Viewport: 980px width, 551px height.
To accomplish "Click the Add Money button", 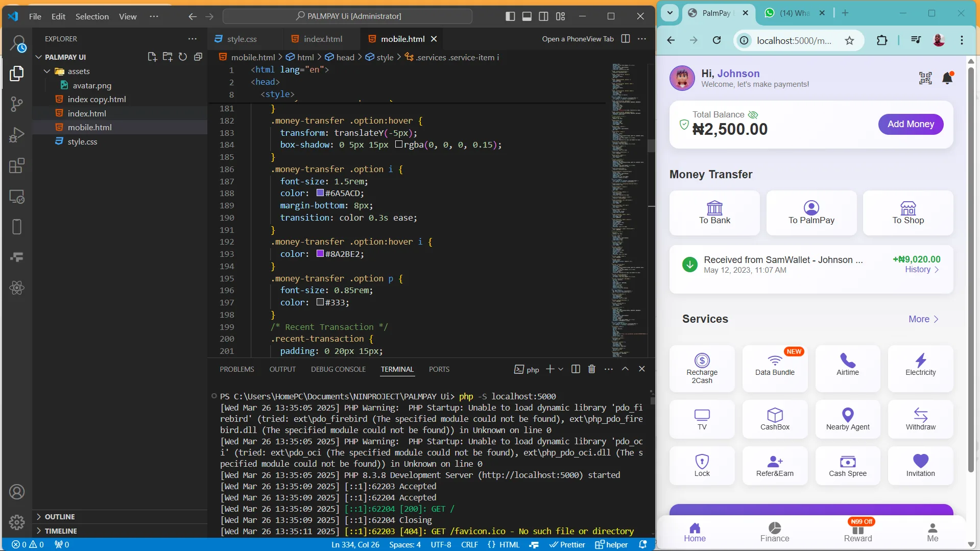I will pyautogui.click(x=911, y=124).
